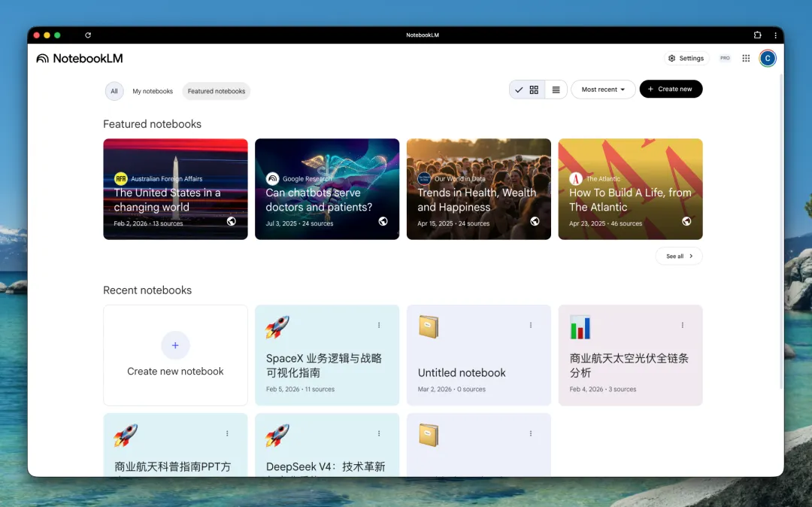Screen dimensions: 812x507
Task: Open Can chatbots serve doctors and patients notebook
Action: coord(327,189)
